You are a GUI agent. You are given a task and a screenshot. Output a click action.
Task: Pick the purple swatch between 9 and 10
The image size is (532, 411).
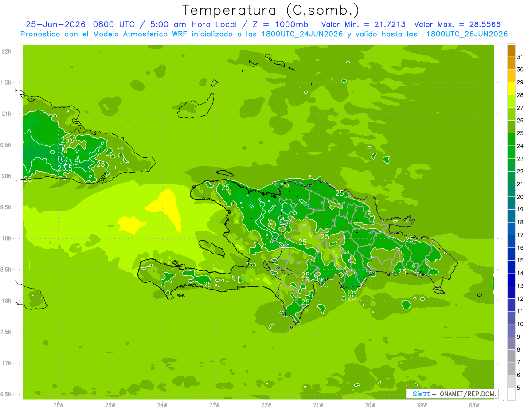511,330
